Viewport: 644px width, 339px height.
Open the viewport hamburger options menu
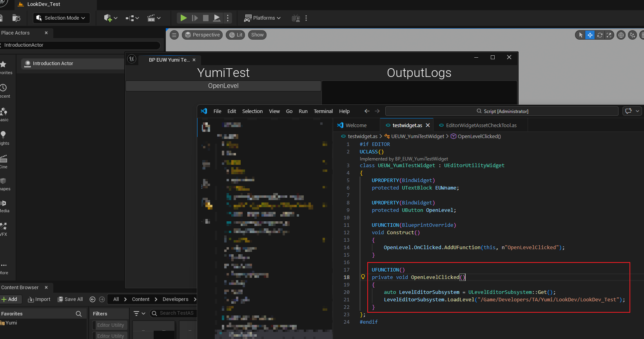[174, 35]
